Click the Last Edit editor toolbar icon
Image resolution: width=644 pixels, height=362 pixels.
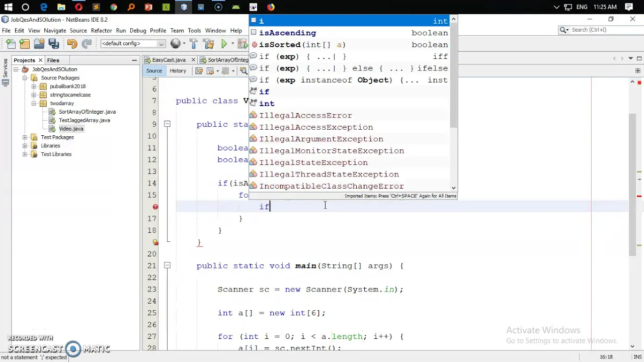click(199, 71)
